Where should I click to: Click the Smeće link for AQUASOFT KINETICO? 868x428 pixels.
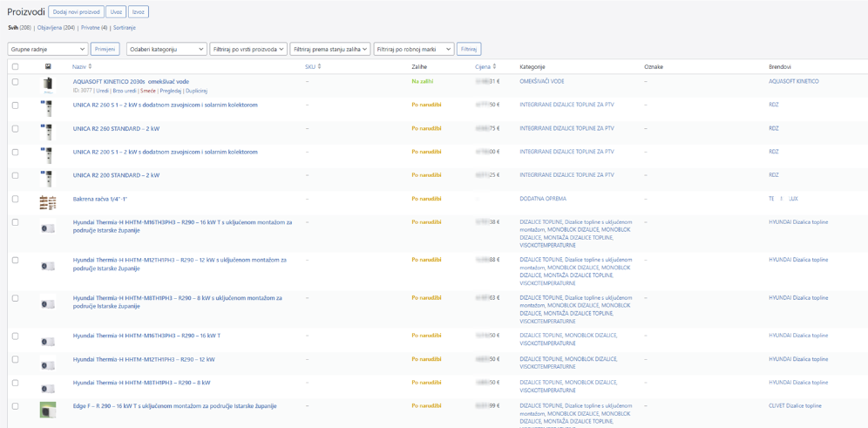coord(148,91)
